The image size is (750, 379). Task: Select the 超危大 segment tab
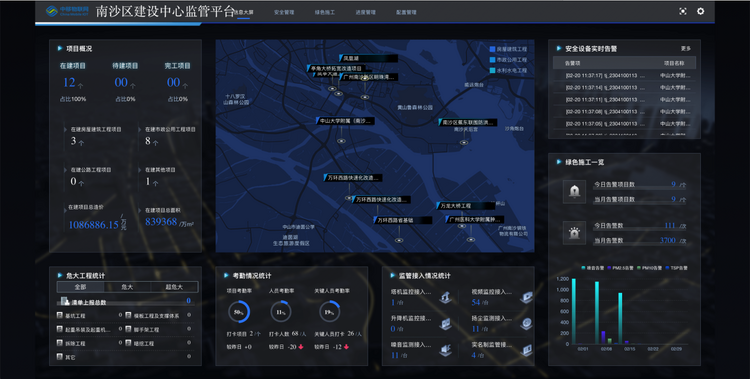(174, 287)
